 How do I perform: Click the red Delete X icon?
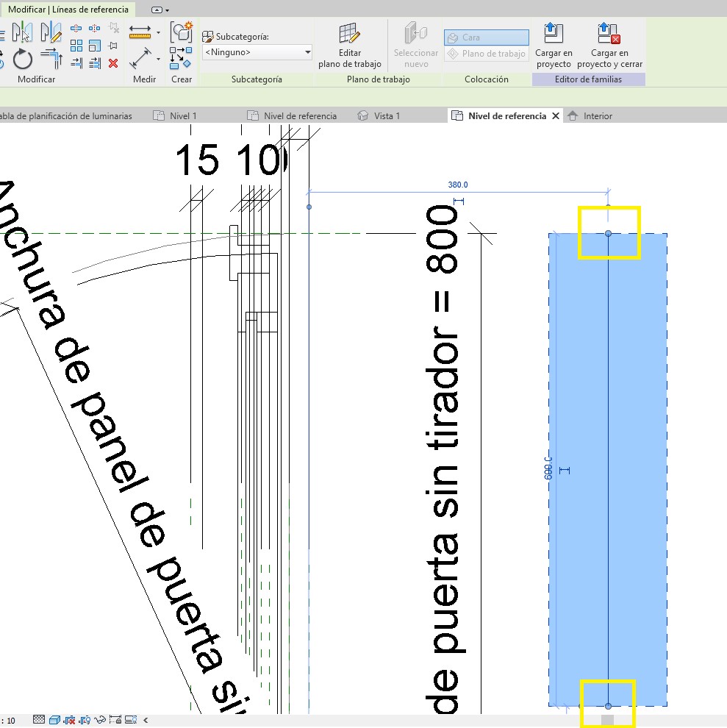click(x=113, y=63)
